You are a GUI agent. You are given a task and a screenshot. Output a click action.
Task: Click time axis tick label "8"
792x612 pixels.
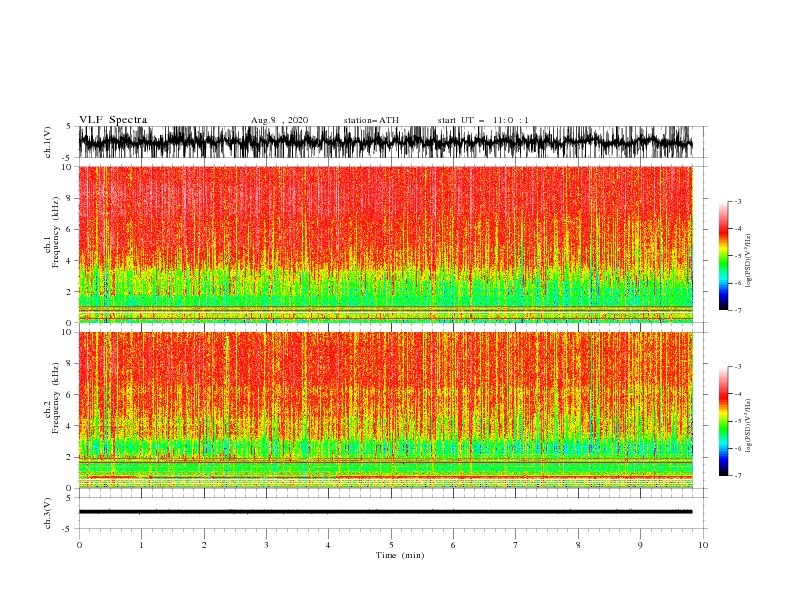click(578, 545)
